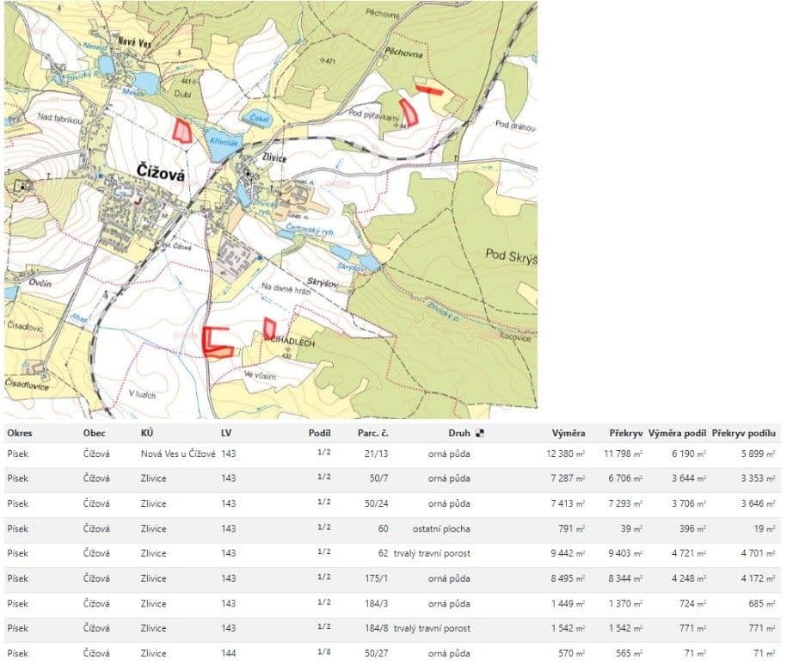
Task: Click the Překryv podílu column header
Action: 743,433
